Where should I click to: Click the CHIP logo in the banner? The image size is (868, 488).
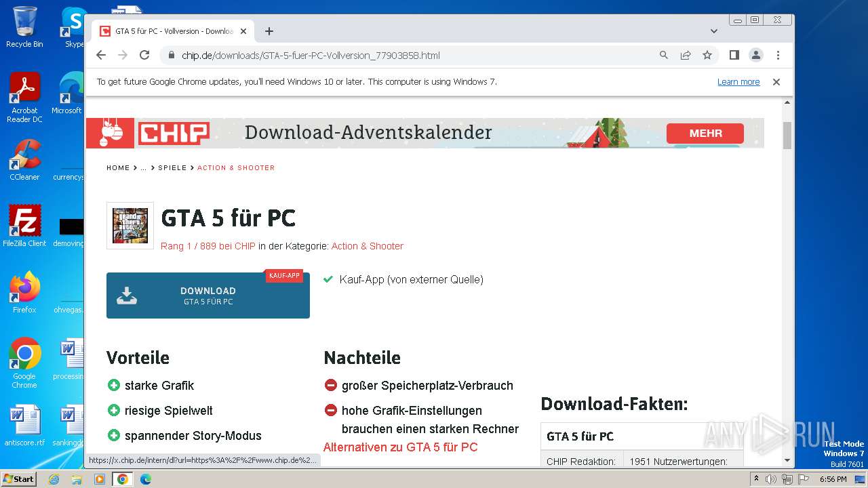[x=174, y=133]
